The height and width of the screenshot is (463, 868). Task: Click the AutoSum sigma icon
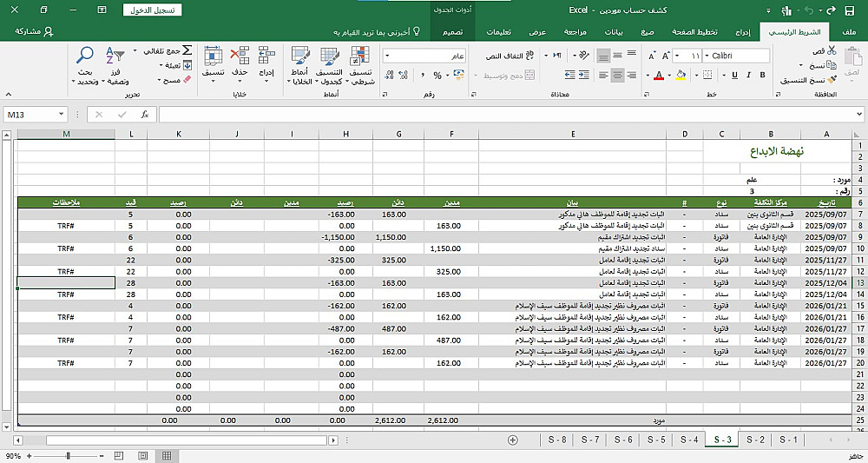[187, 51]
